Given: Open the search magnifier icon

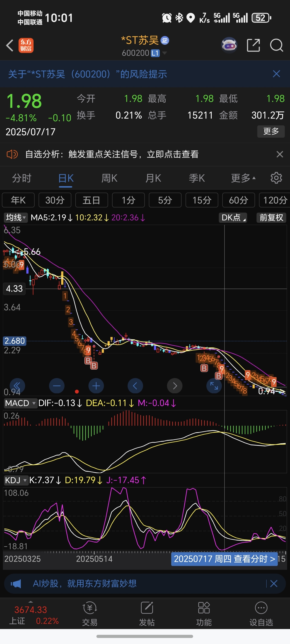Looking at the screenshot, I should pos(276,45).
